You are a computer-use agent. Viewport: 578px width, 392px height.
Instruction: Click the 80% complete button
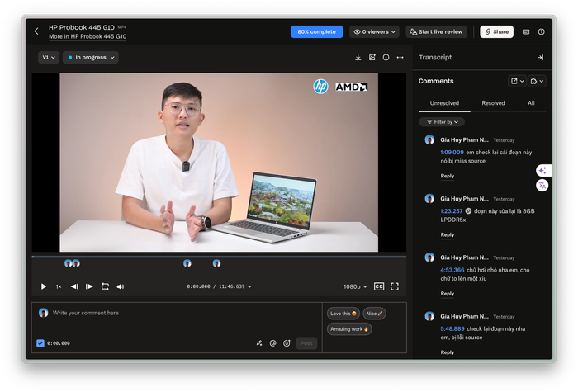pyautogui.click(x=316, y=31)
